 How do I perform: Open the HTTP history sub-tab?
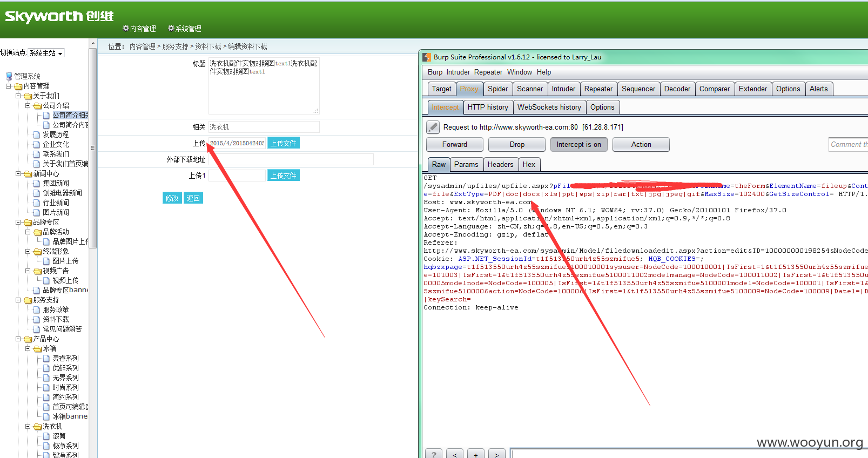(x=488, y=107)
